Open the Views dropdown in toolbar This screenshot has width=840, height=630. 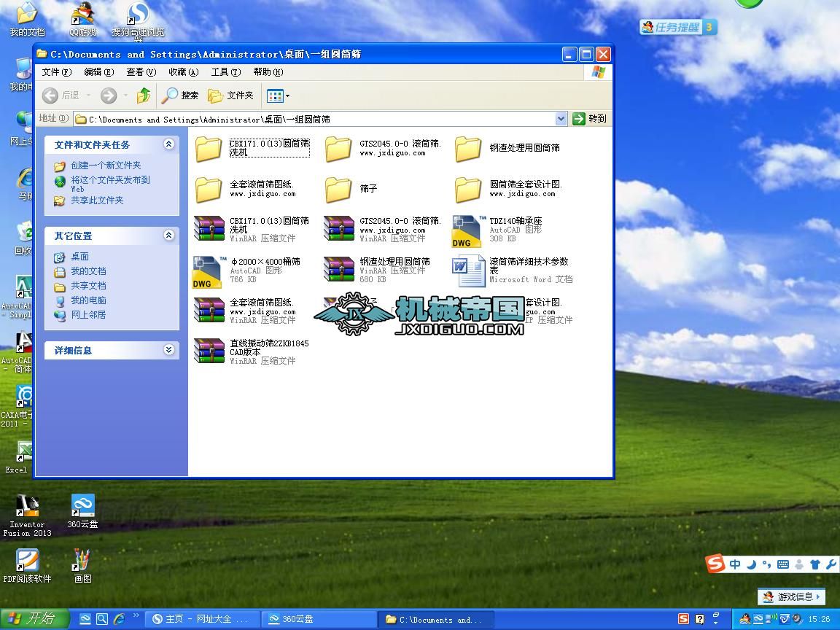coord(279,96)
